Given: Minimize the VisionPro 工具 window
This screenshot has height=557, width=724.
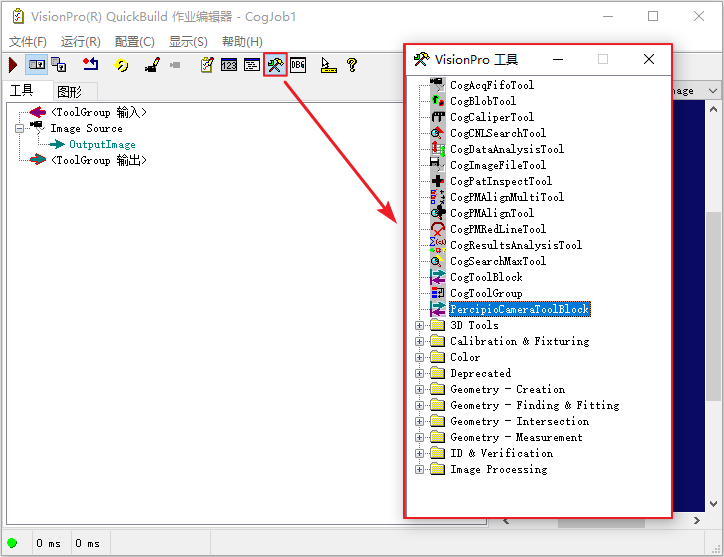Looking at the screenshot, I should (x=558, y=60).
